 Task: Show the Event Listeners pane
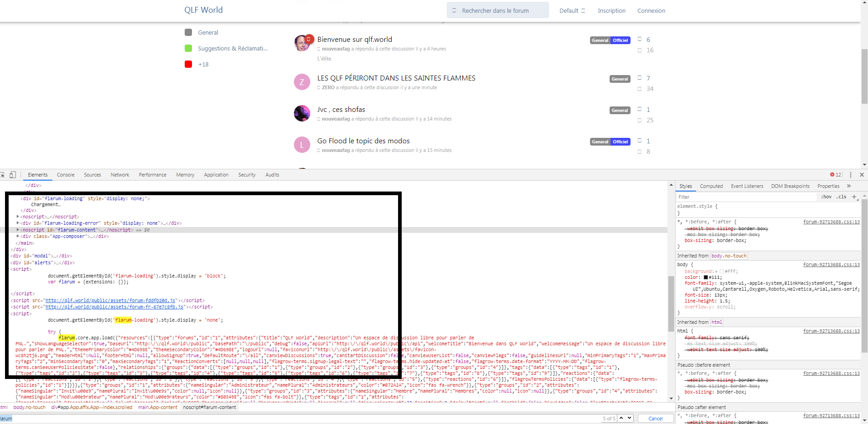747,186
